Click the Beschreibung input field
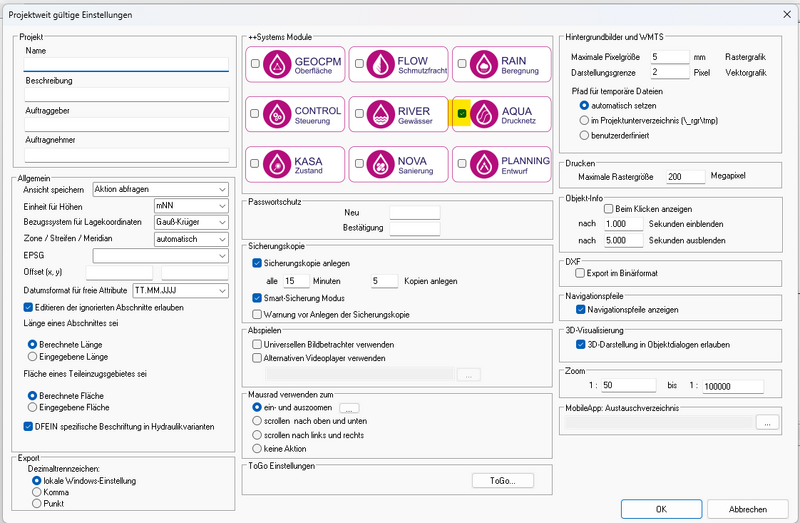 (x=127, y=94)
